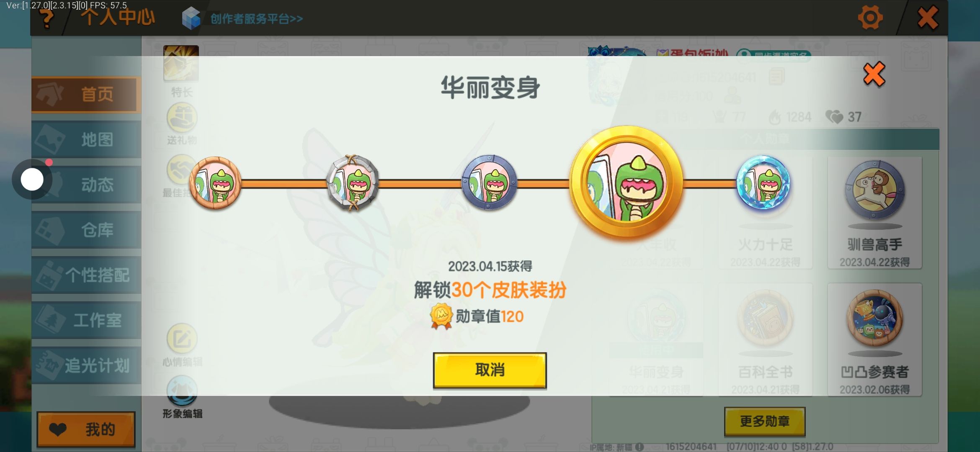Image resolution: width=980 pixels, height=452 pixels.
Task: Open the 凹凸参赛者 medal card
Action: click(874, 340)
